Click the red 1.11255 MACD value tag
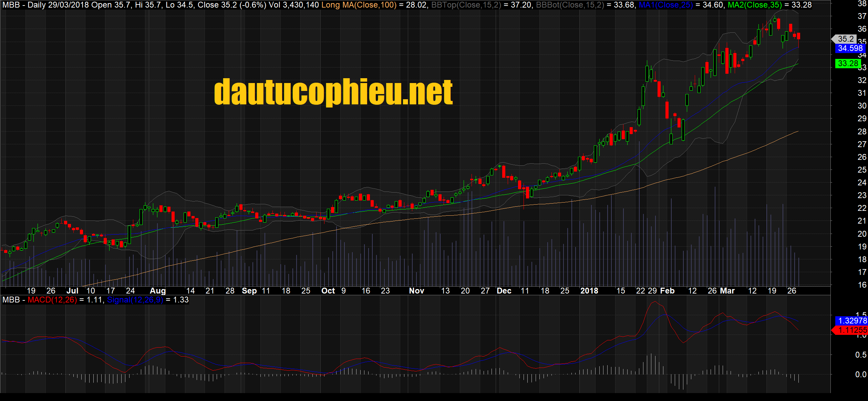Image resolution: width=868 pixels, height=401 pixels. point(850,330)
